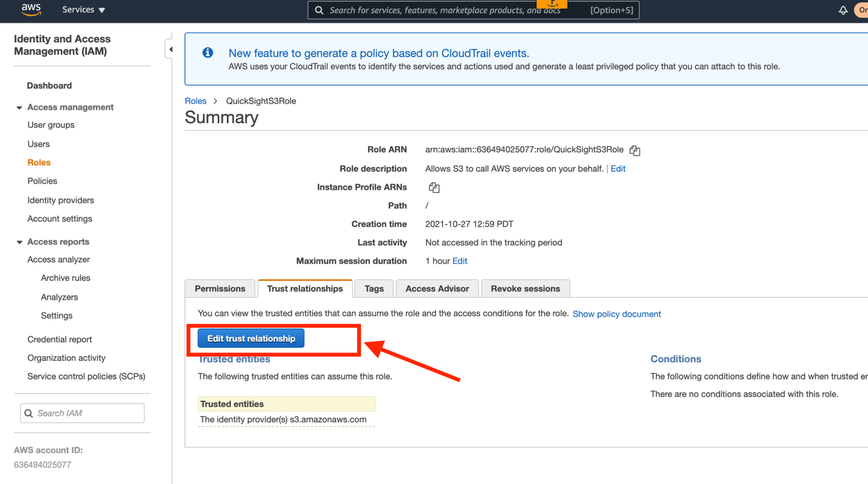Go to Archive rules
The width and height of the screenshot is (868, 484).
click(x=65, y=278)
